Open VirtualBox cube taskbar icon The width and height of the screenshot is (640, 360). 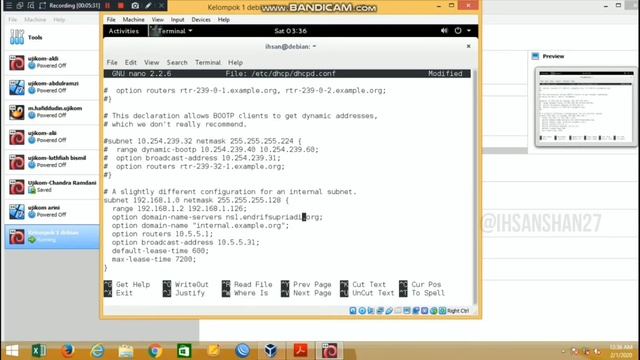(x=271, y=351)
